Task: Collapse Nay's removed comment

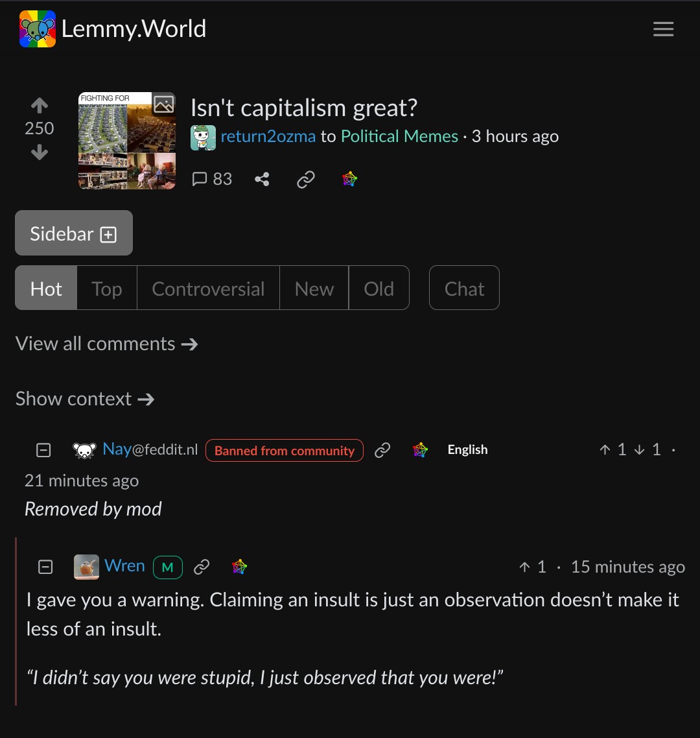Action: click(43, 450)
